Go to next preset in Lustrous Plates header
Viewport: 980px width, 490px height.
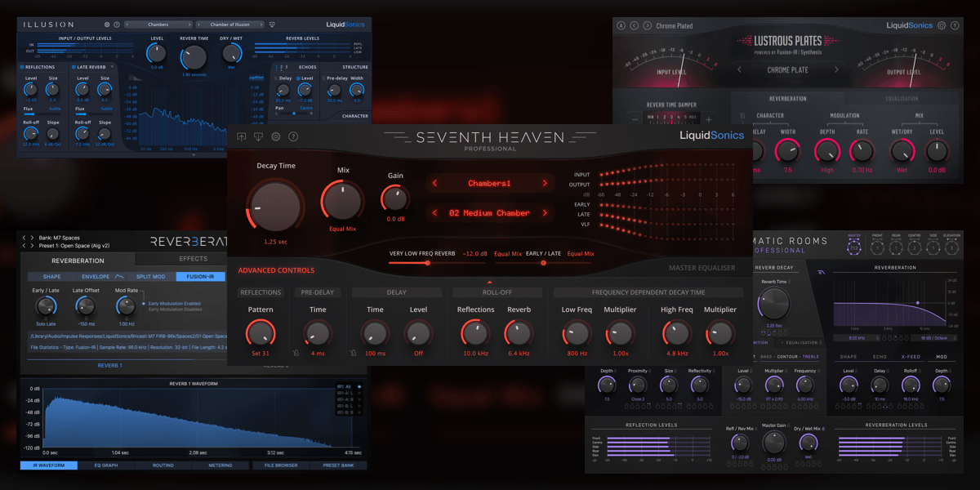pos(648,25)
